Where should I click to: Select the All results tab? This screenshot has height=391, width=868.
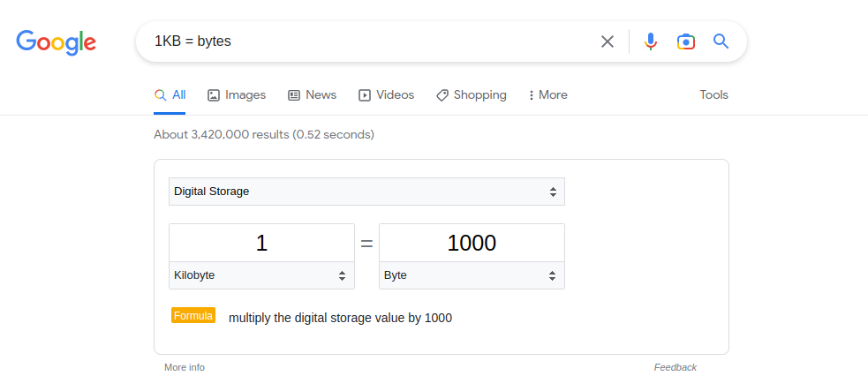pos(170,95)
